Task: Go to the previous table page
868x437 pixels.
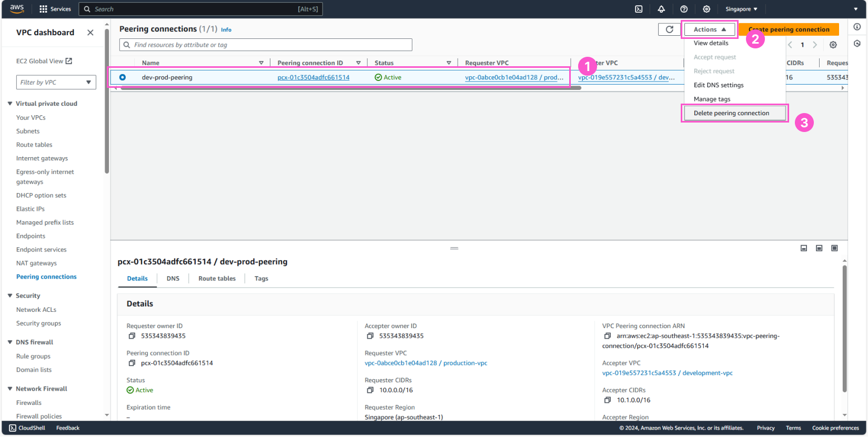Action: 790,45
